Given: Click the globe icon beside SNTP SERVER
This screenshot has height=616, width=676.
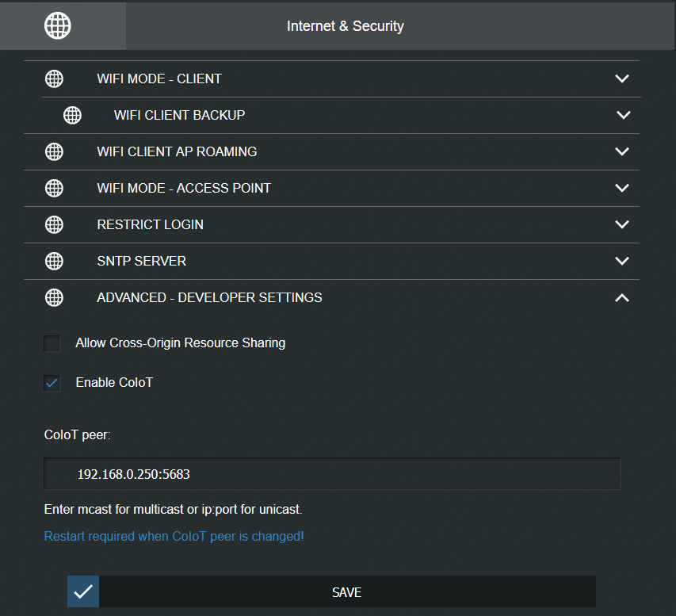Looking at the screenshot, I should coord(54,261).
